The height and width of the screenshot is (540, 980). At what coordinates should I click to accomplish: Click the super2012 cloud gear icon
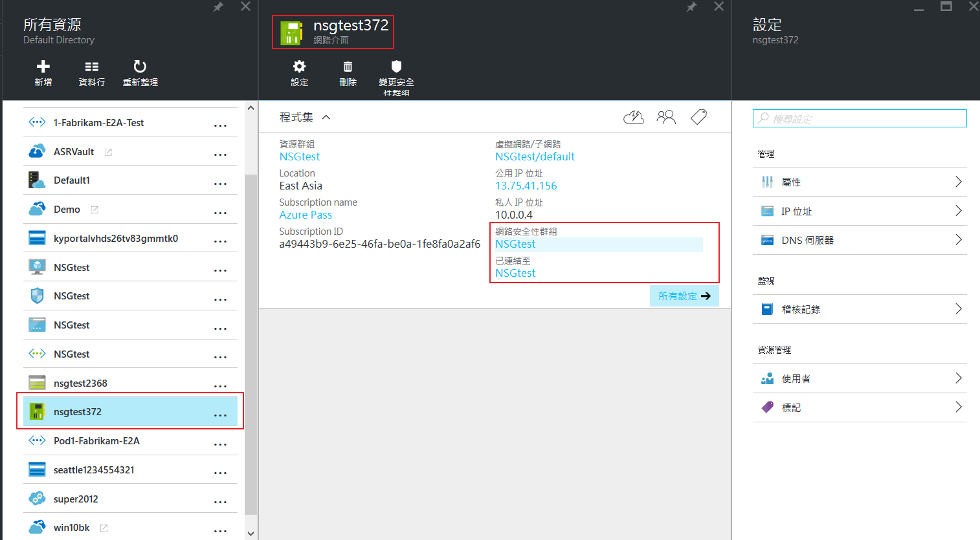pyautogui.click(x=37, y=499)
